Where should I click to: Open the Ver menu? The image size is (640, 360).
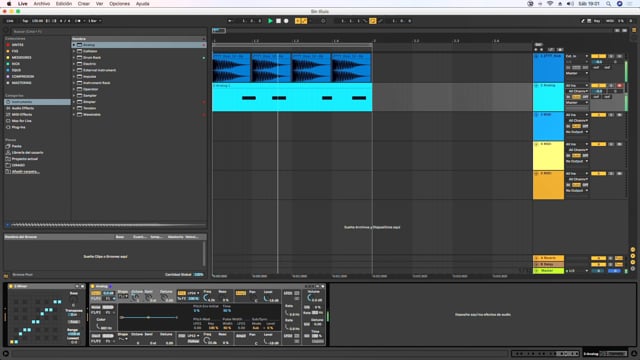click(x=99, y=4)
